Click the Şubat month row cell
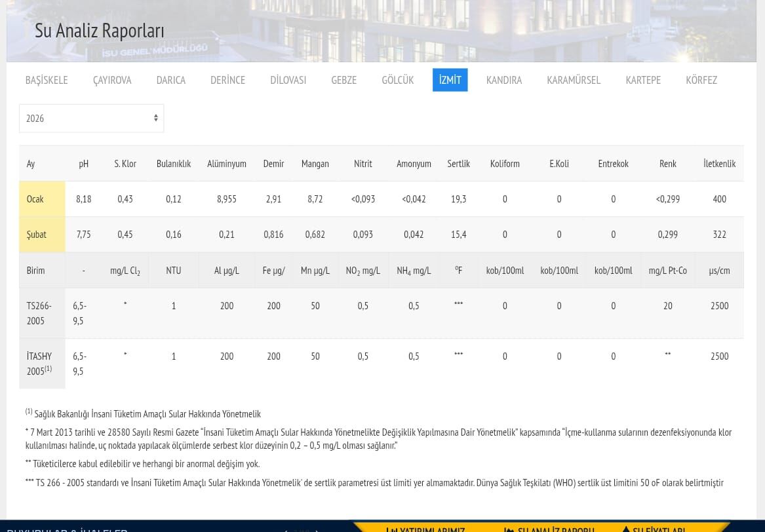The height and width of the screenshot is (532, 765). (x=42, y=235)
